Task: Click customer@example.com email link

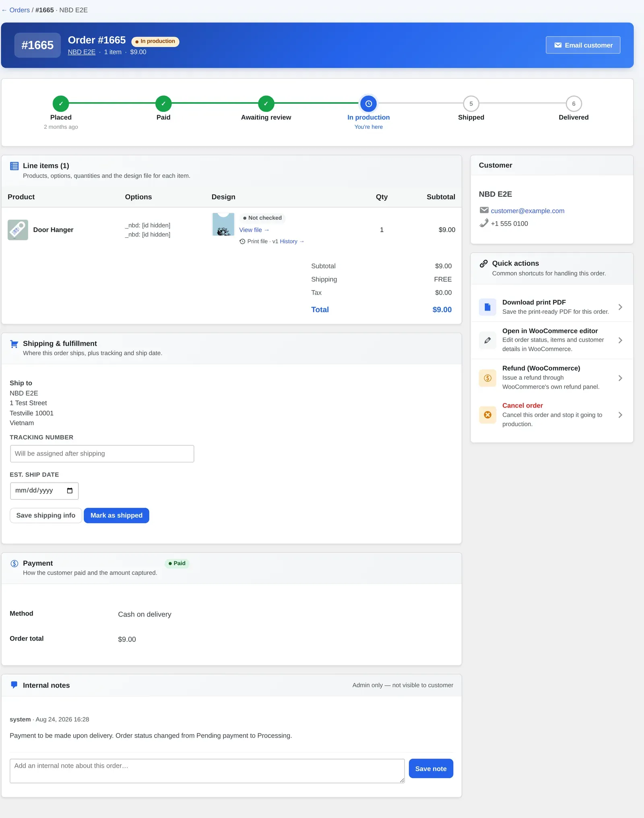Action: coord(527,211)
